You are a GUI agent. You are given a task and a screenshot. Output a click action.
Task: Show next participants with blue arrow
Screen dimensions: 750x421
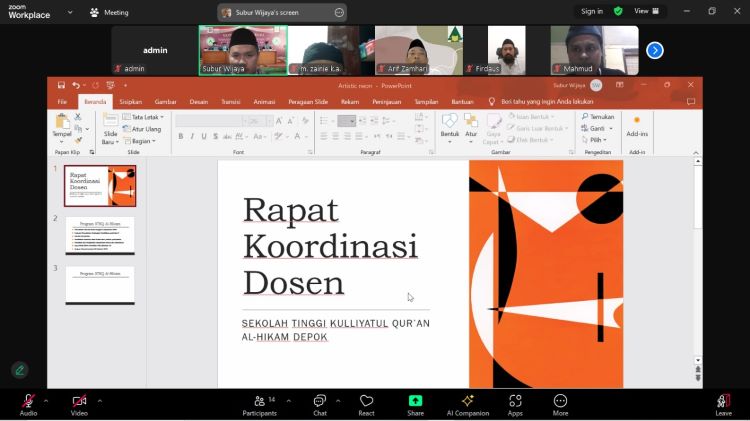pyautogui.click(x=655, y=50)
